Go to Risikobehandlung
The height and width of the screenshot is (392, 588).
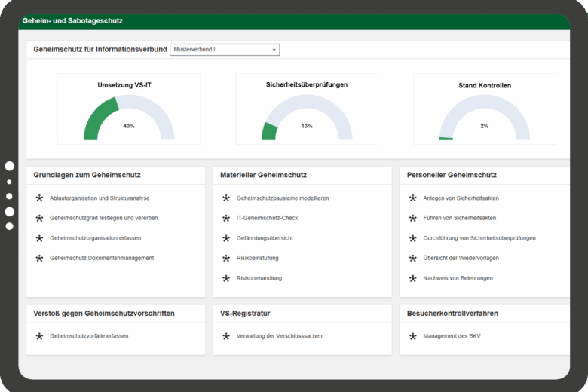point(259,278)
